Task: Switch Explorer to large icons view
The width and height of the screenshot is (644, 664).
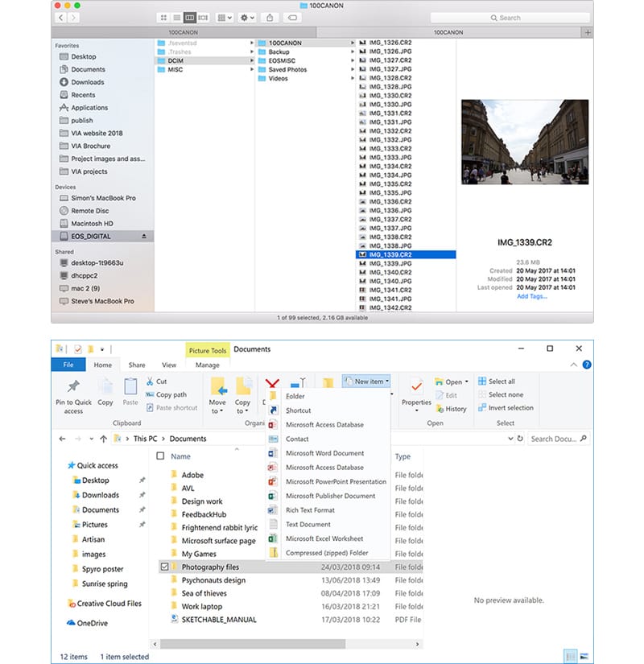Action: tap(584, 657)
